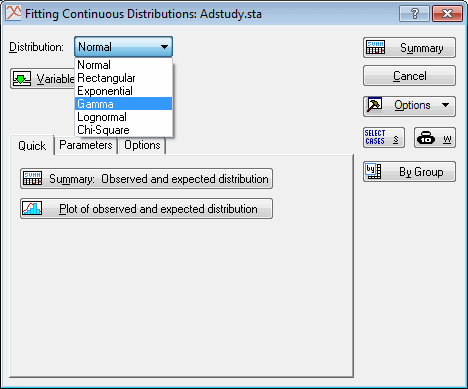Click the spreadsheet icon on Summary: Observed button
This screenshot has height=389, width=468.
click(32, 179)
